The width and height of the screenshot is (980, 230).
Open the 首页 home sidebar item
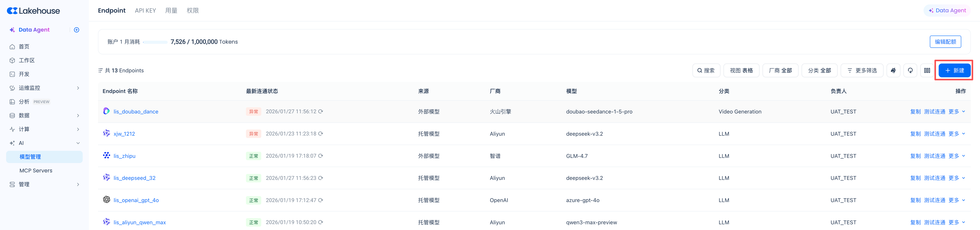[24, 46]
